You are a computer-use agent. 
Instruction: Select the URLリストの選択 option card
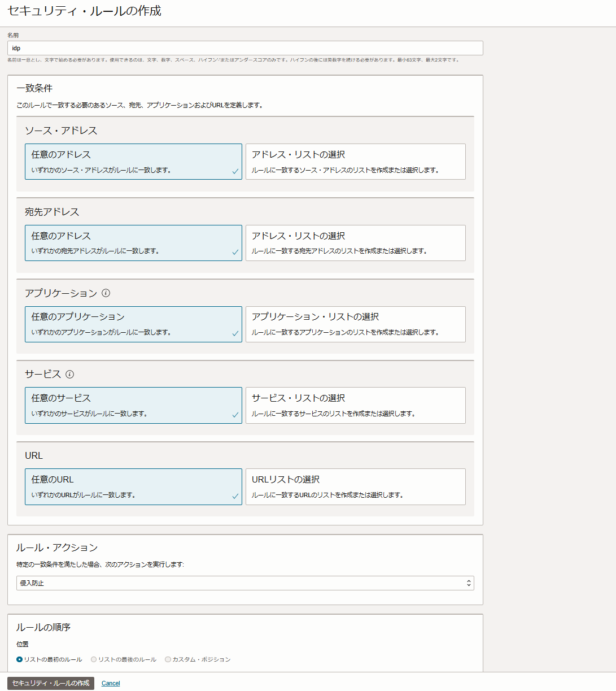(x=355, y=486)
